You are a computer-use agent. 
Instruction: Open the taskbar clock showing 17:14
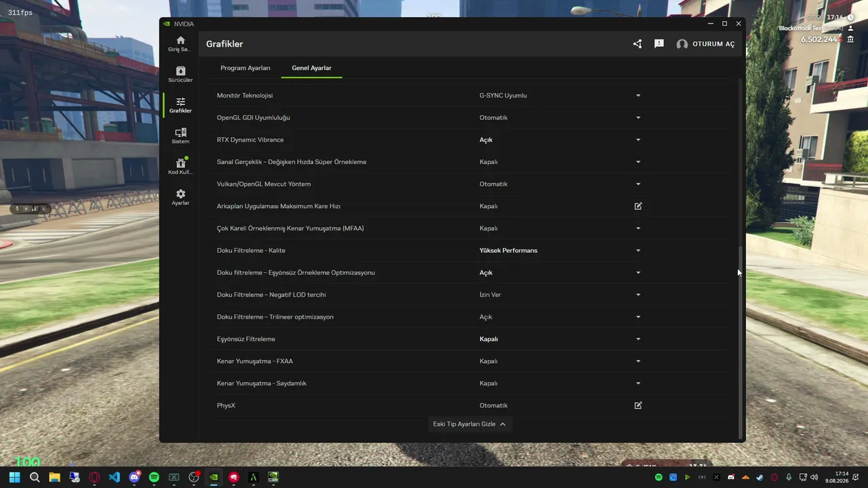point(837,477)
